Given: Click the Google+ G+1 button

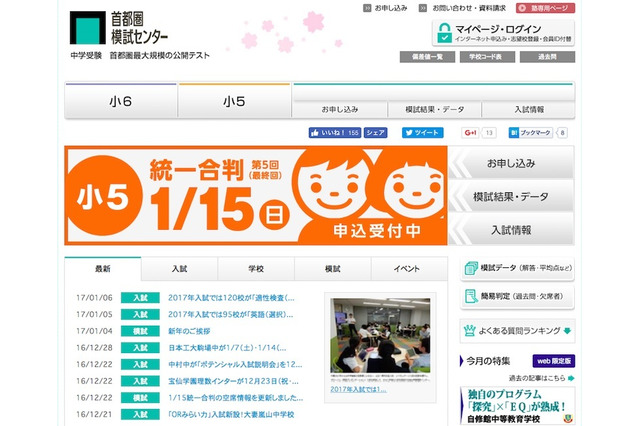Looking at the screenshot, I should (471, 133).
